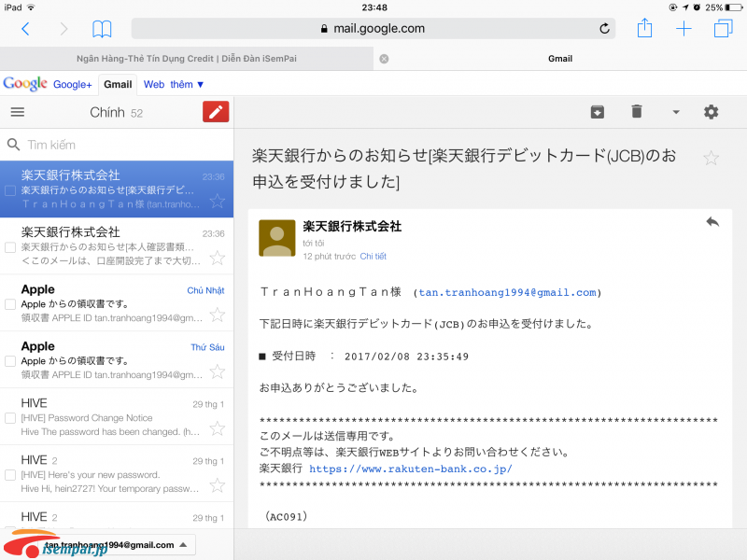The image size is (747, 560).
Task: Expand the 'thêm' dropdown menu
Action: click(x=187, y=84)
